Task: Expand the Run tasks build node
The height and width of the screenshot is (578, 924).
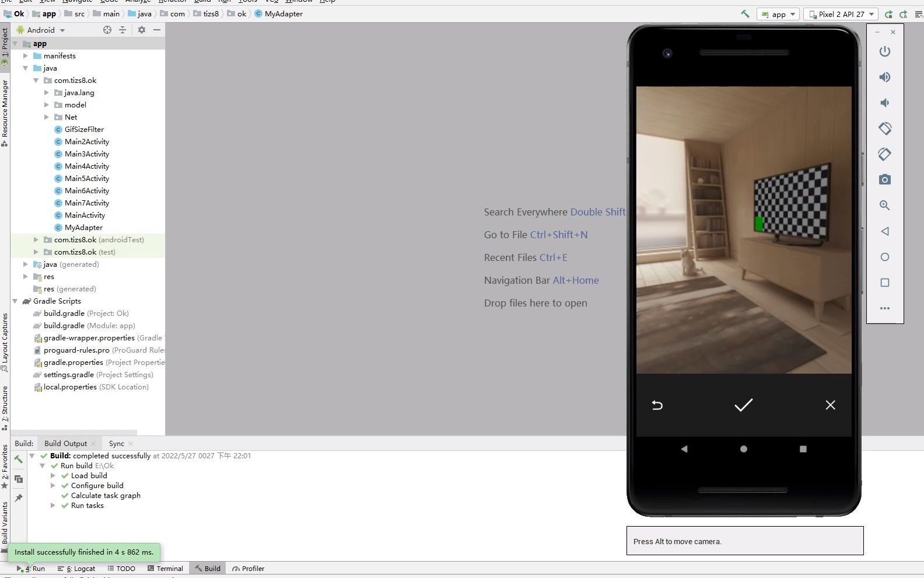Action: tap(53, 506)
